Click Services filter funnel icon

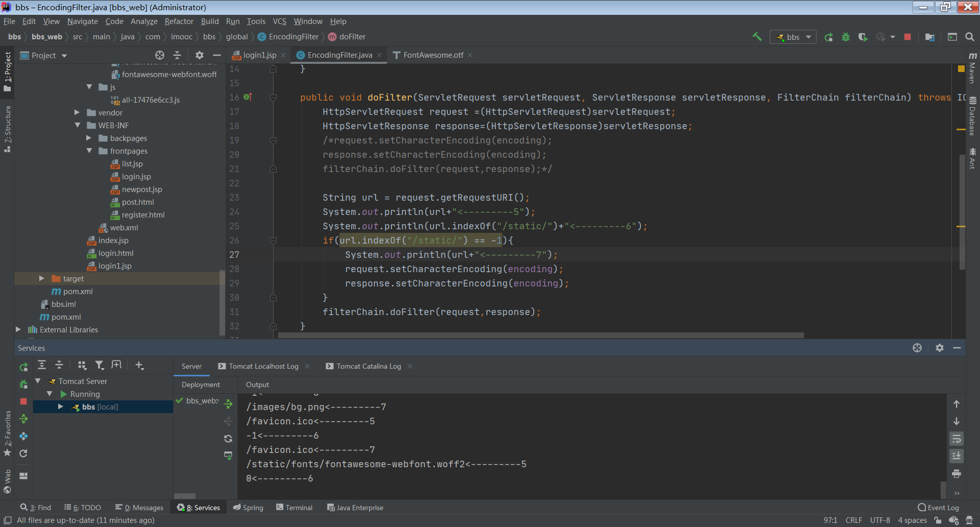[99, 365]
